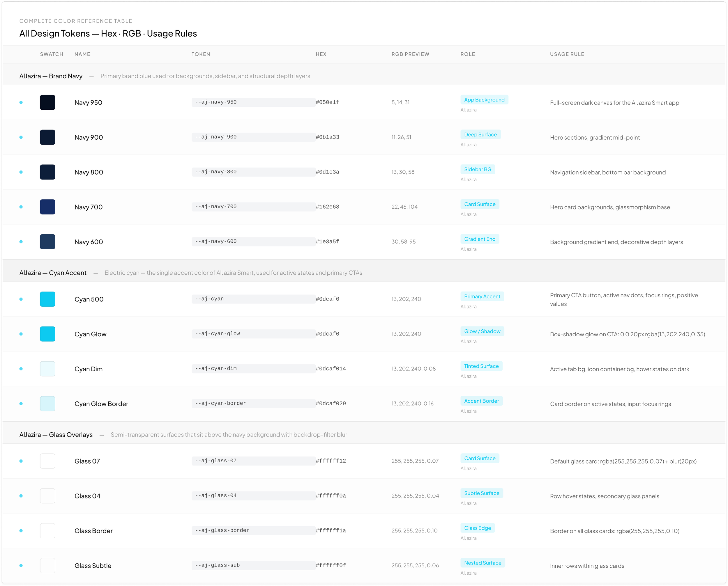Screen dimensions: 728x586
Task: Click the --aj-glass-07 token code
Action: point(253,461)
